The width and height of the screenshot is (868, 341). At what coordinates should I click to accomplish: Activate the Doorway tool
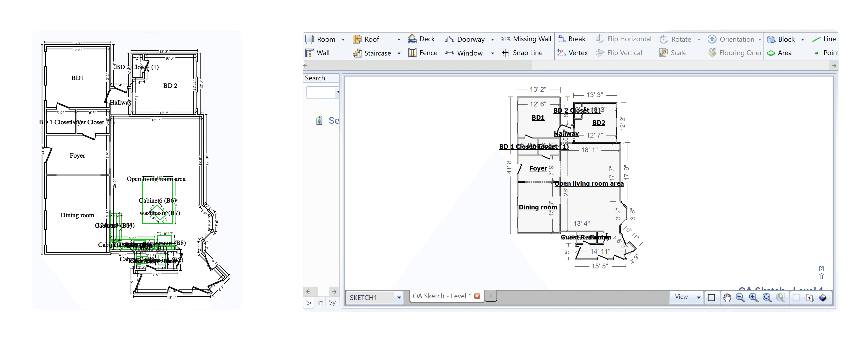(465, 39)
